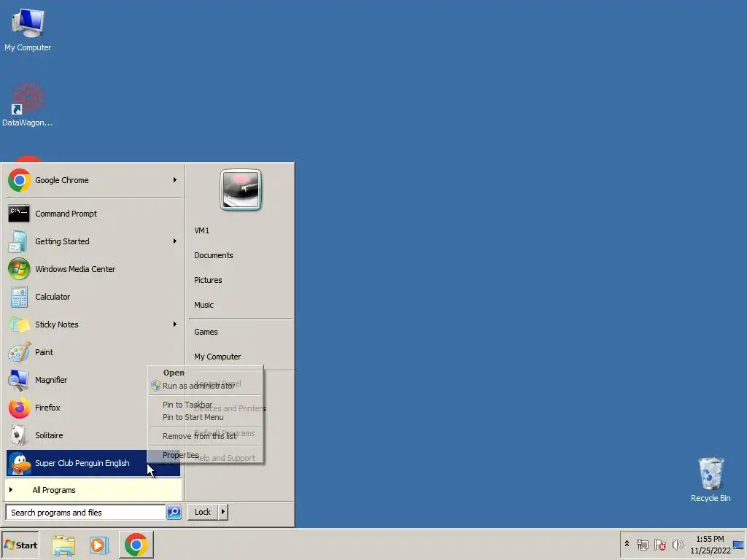
Task: Open My Computer desktop icon
Action: pos(28,29)
